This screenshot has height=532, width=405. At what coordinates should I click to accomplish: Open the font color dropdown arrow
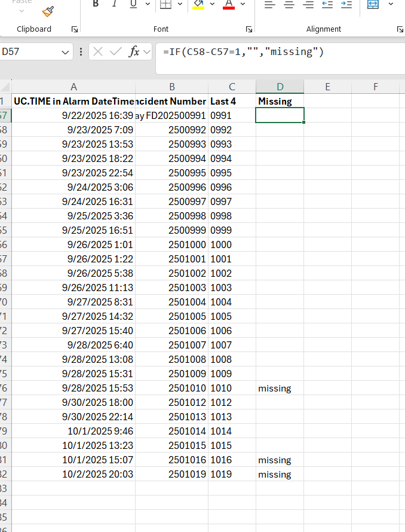243,5
